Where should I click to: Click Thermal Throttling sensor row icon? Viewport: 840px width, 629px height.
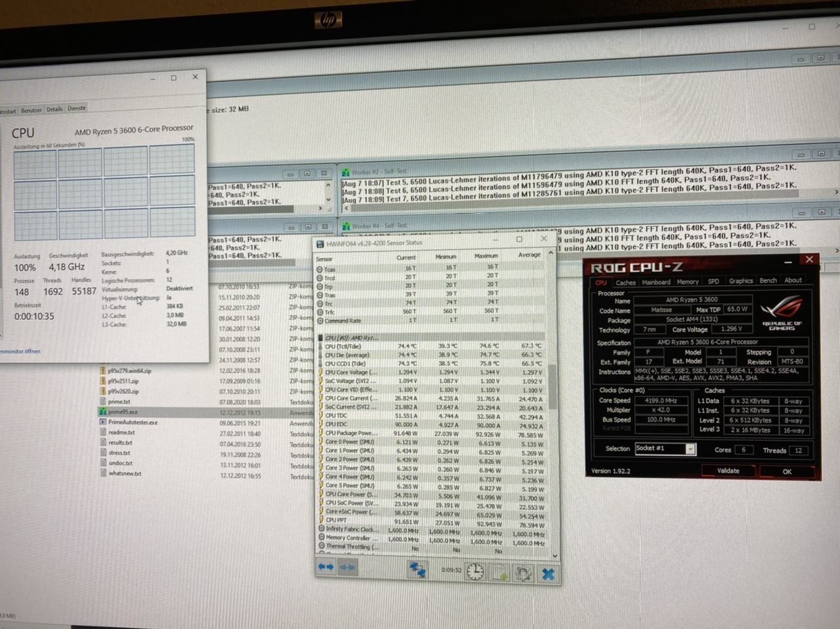(x=321, y=546)
